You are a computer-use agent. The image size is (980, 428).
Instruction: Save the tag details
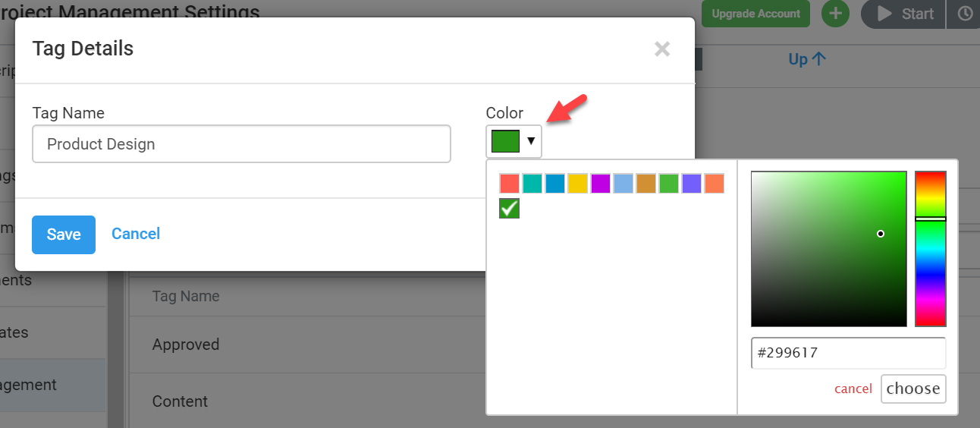(64, 234)
